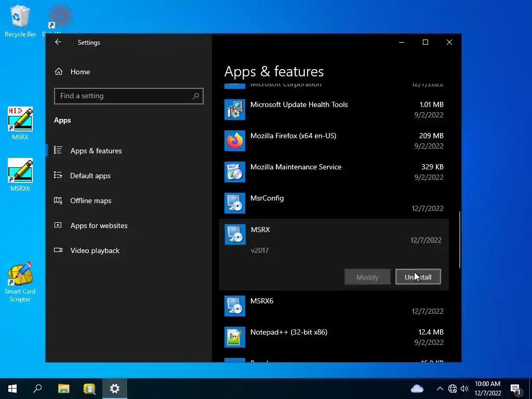The height and width of the screenshot is (399, 532).
Task: Show hidden system tray icons
Action: click(440, 389)
